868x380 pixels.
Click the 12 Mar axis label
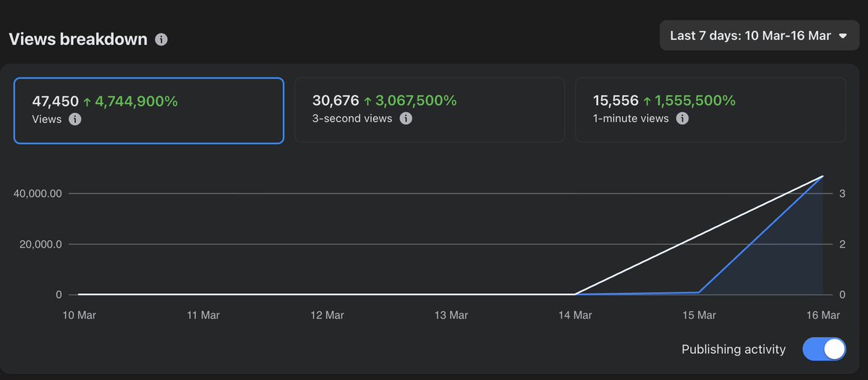327,316
